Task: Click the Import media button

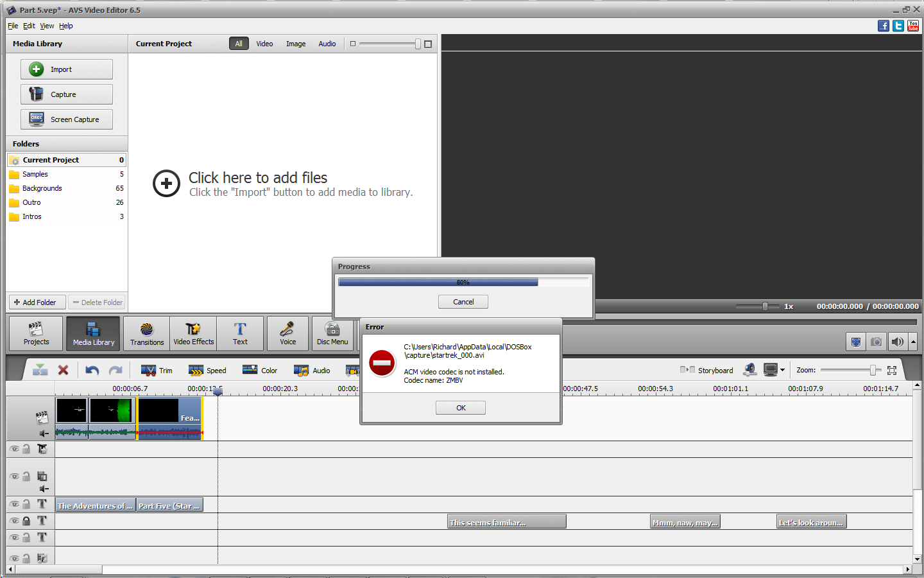Action: click(x=67, y=69)
